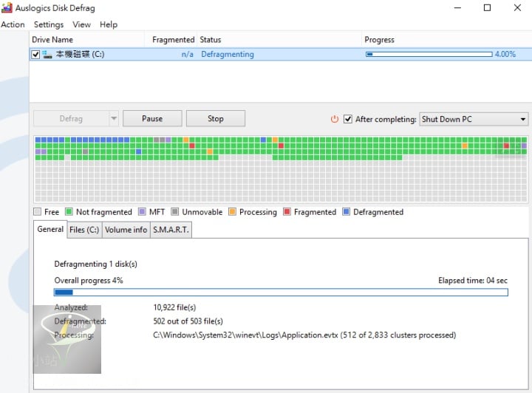Click the Not fragmented green legend box
Image resolution: width=532 pixels, height=393 pixels.
click(69, 212)
